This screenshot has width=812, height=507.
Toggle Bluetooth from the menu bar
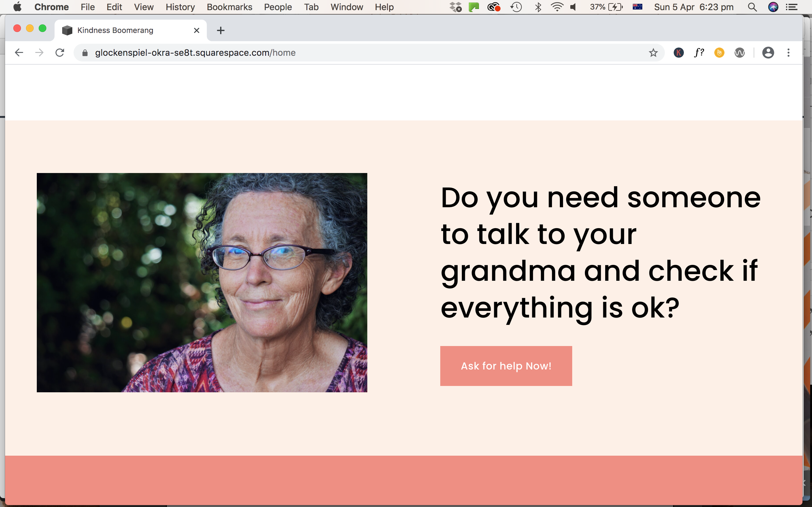coord(538,7)
